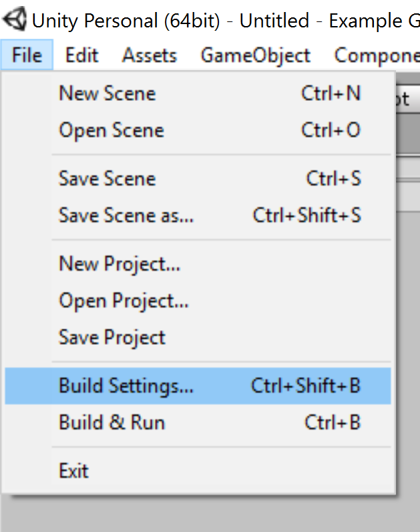Open the Component menu
Image resolution: width=420 pixels, height=532 pixels.
pos(376,55)
